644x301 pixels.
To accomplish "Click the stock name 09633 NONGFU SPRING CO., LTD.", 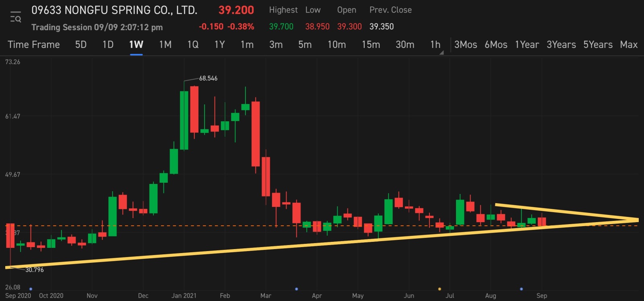I will pos(114,10).
